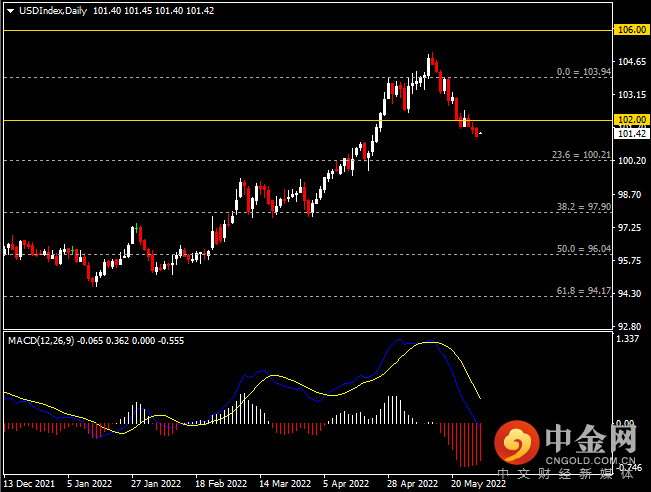Pick the 27 Jan 2022 date label
Screen dimensions: 651x492
pos(156,484)
